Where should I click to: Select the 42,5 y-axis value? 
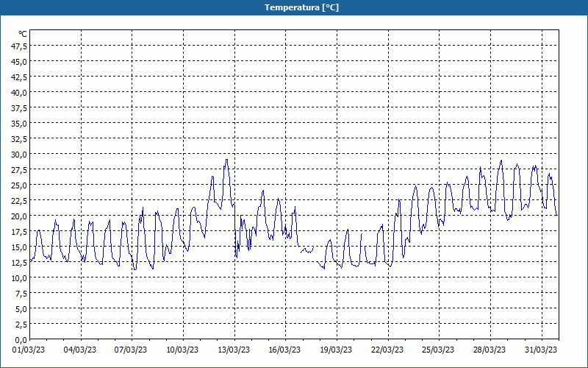tap(20, 77)
